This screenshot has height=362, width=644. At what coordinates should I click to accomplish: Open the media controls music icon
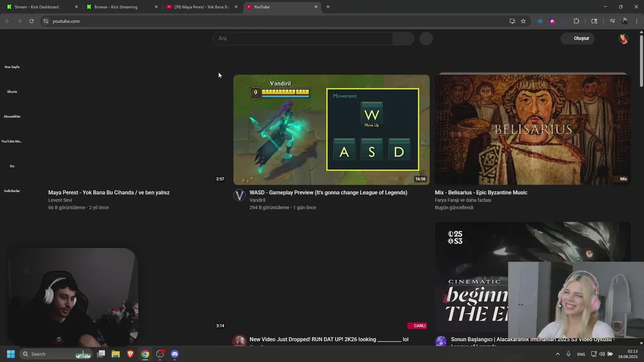(x=612, y=21)
